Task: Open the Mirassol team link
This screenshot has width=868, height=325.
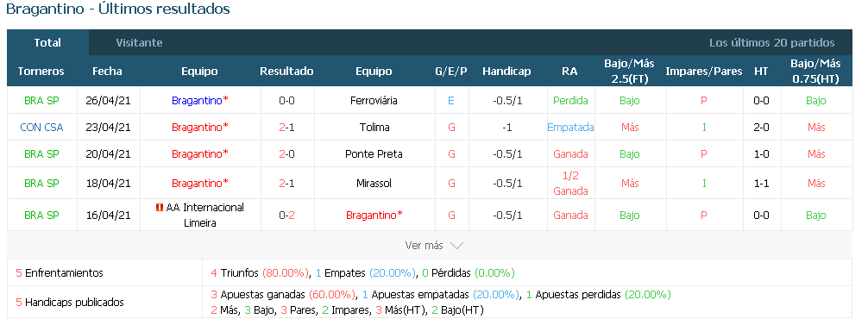Action: click(x=374, y=183)
